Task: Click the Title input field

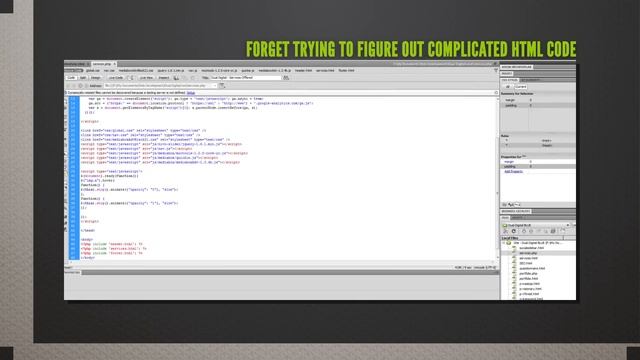Action: point(246,78)
